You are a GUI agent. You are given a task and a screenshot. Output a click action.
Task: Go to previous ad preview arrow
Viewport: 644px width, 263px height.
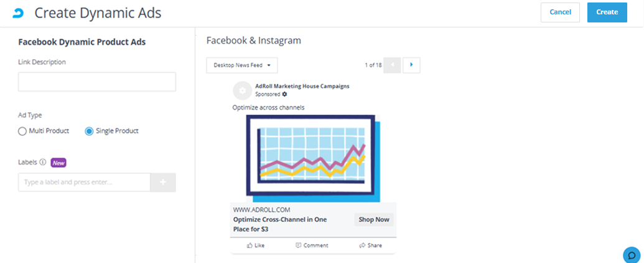392,65
